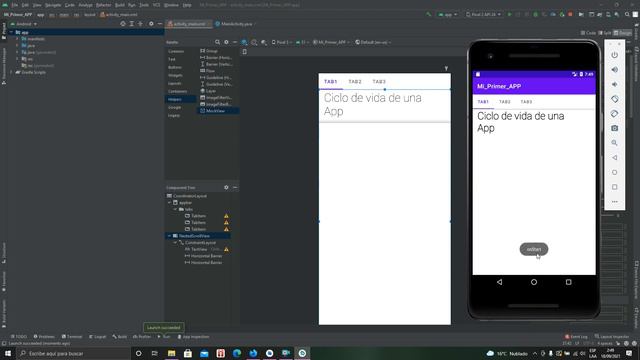The height and width of the screenshot is (360, 640).
Task: Open the Mi_Primer_APP theme dropdown
Action: click(331, 42)
